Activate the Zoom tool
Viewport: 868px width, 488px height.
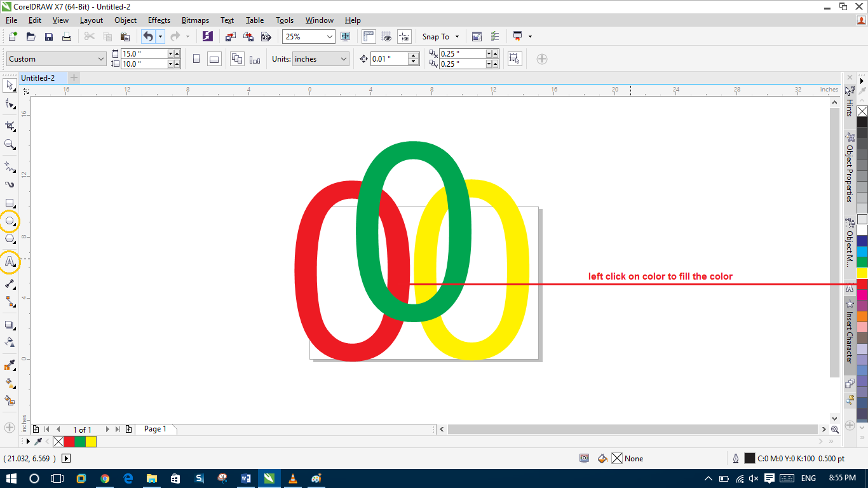point(9,145)
